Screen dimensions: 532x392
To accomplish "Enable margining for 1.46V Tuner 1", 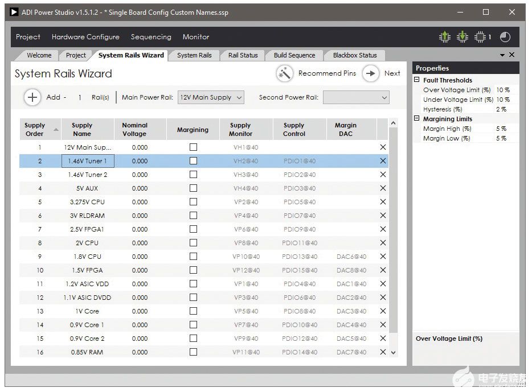I will pyautogui.click(x=193, y=161).
